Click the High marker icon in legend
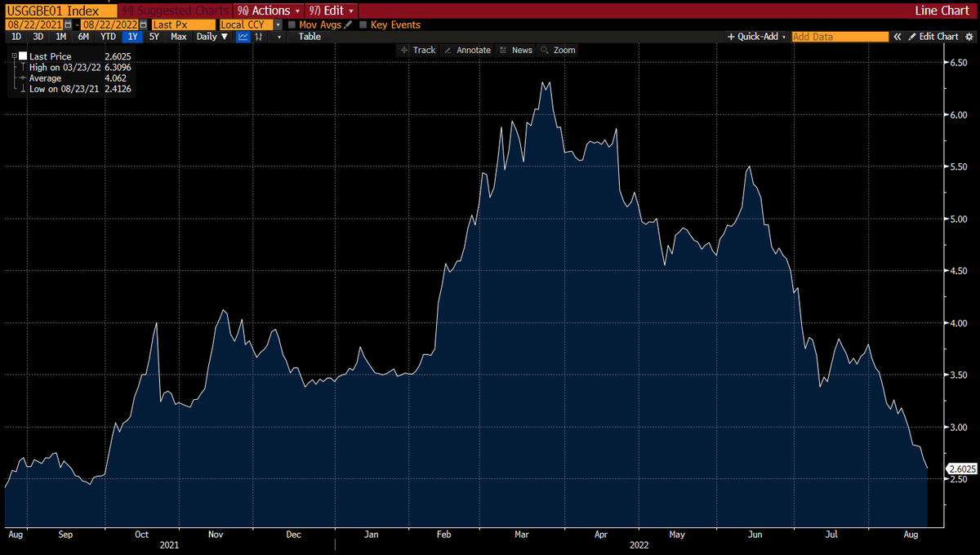Image resolution: width=980 pixels, height=555 pixels. pos(22,67)
